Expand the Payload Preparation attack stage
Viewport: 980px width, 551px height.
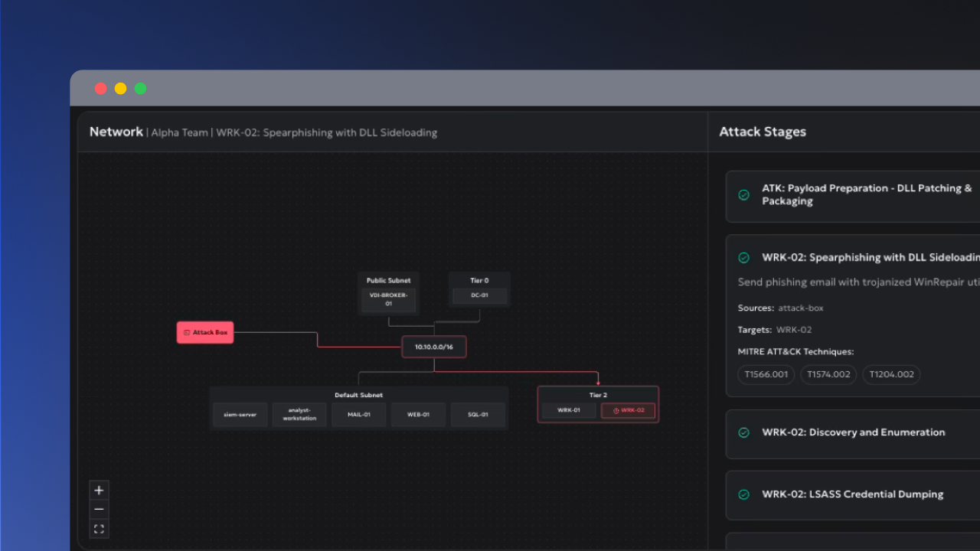tap(853, 195)
